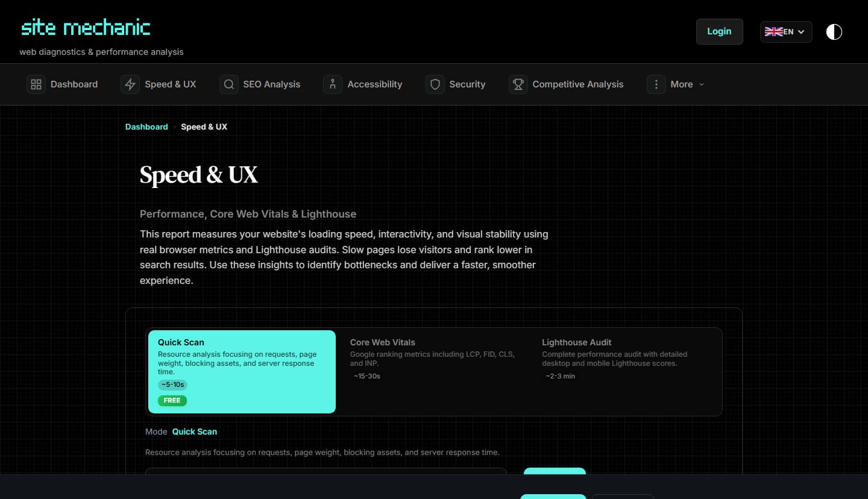
Task: Go to SEO Analysis section
Action: (260, 84)
